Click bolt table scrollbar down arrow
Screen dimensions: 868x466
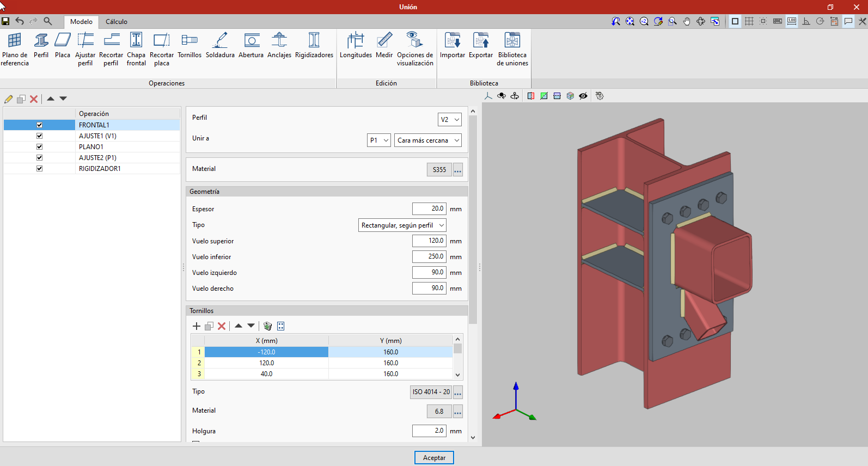457,375
